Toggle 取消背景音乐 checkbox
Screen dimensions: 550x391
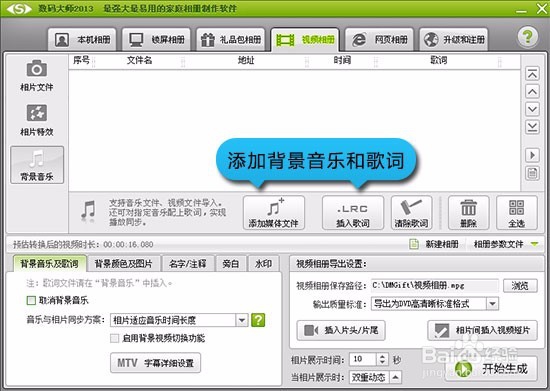coord(31,300)
